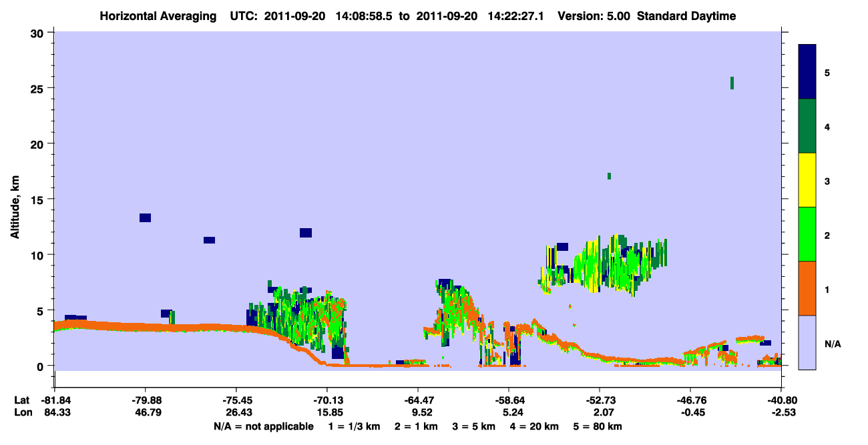
Task: Click the 'Lon' row label
Action: pos(22,412)
